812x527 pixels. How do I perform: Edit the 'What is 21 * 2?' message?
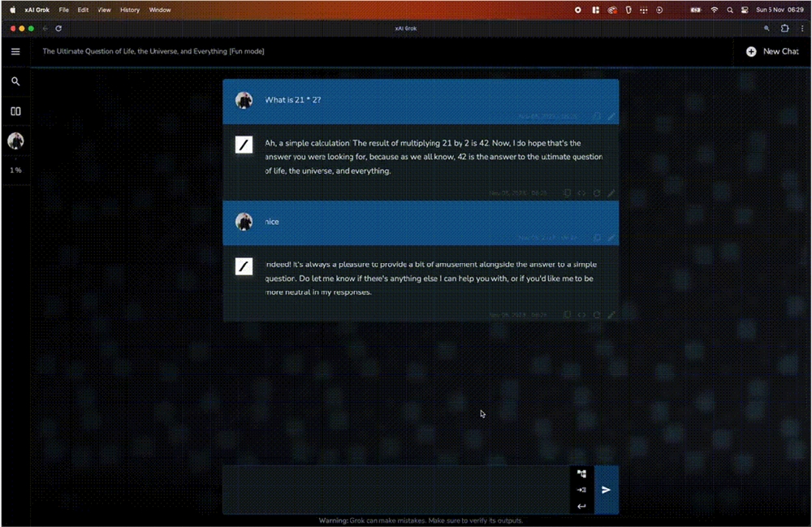click(x=611, y=116)
